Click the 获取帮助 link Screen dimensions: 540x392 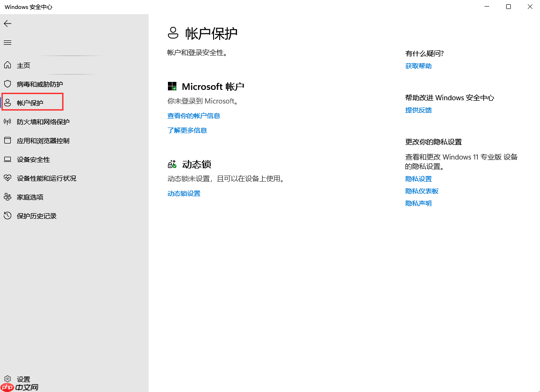(418, 66)
